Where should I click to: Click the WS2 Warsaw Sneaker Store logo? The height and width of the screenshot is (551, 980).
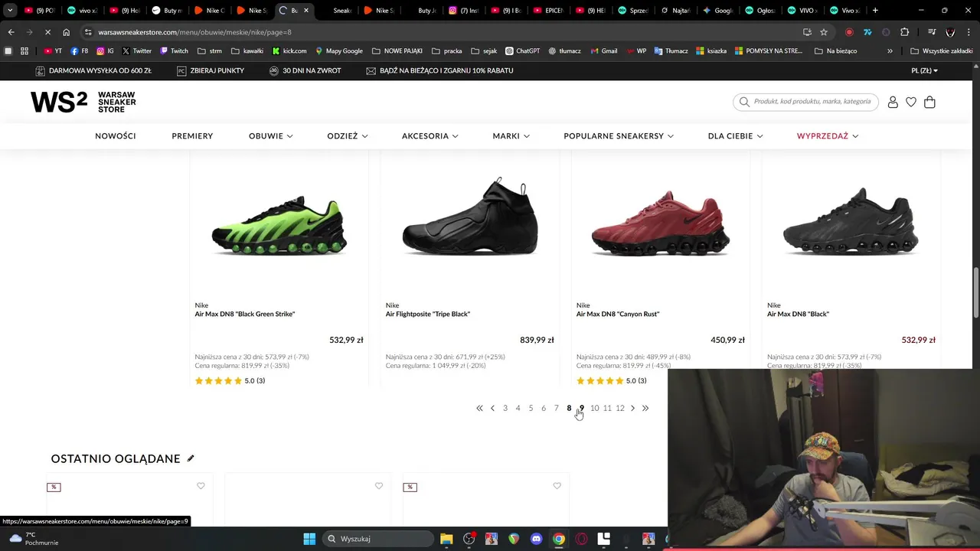pyautogui.click(x=83, y=103)
